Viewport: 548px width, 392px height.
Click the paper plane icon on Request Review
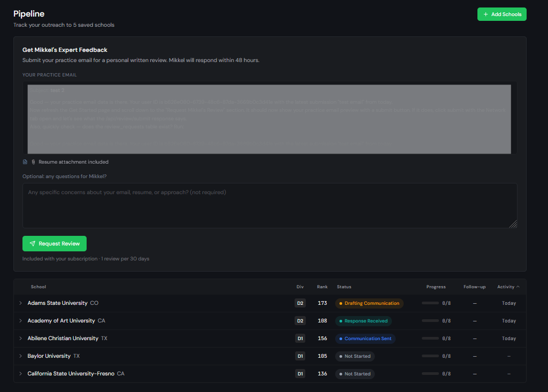coord(33,244)
